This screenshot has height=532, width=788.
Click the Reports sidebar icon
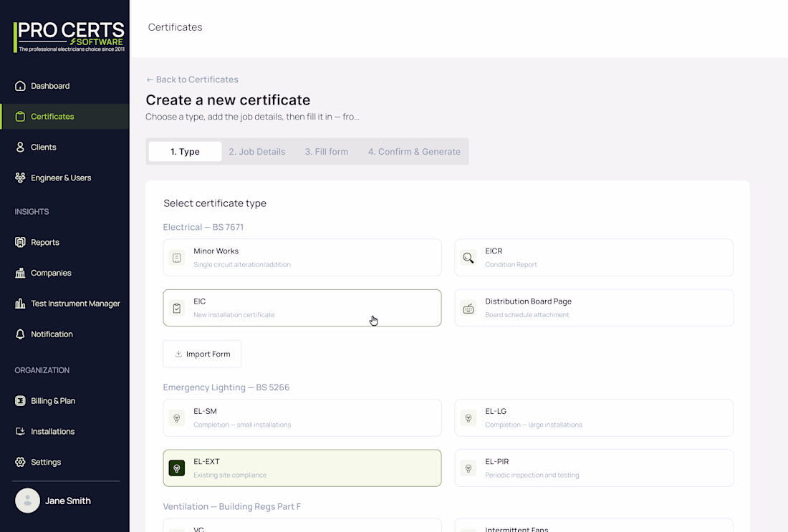[x=20, y=242]
